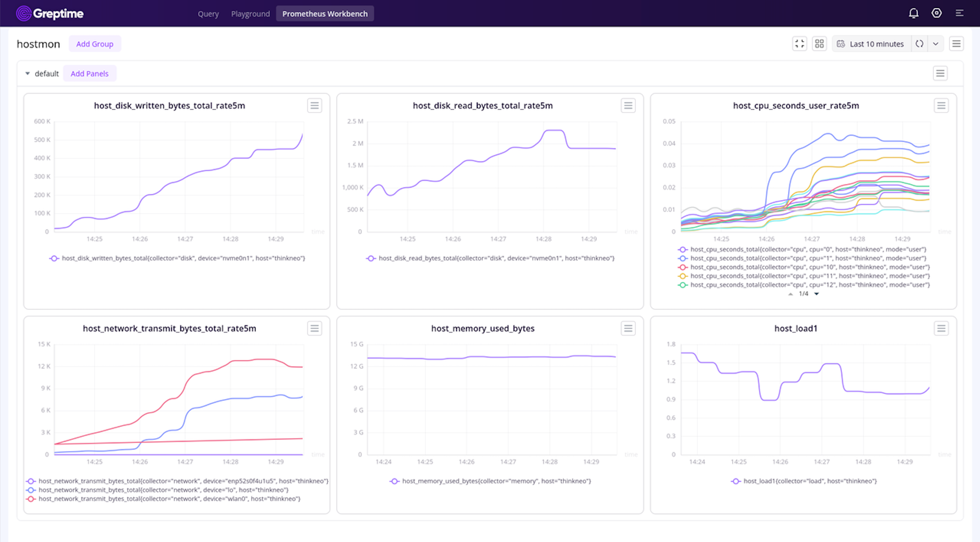Click the Add Group button
This screenshot has width=980, height=542.
tap(95, 43)
